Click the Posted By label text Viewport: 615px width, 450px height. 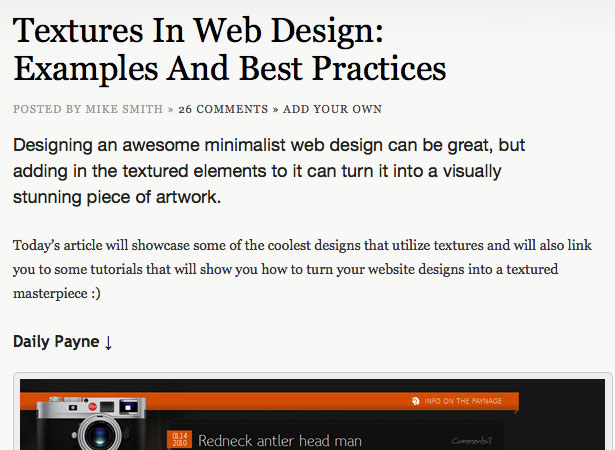click(x=47, y=109)
